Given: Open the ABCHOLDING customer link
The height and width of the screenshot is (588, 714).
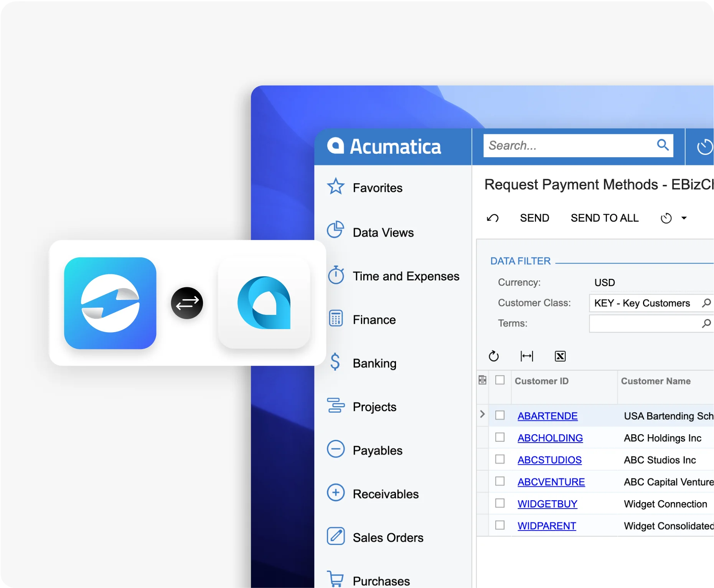Looking at the screenshot, I should click(550, 438).
